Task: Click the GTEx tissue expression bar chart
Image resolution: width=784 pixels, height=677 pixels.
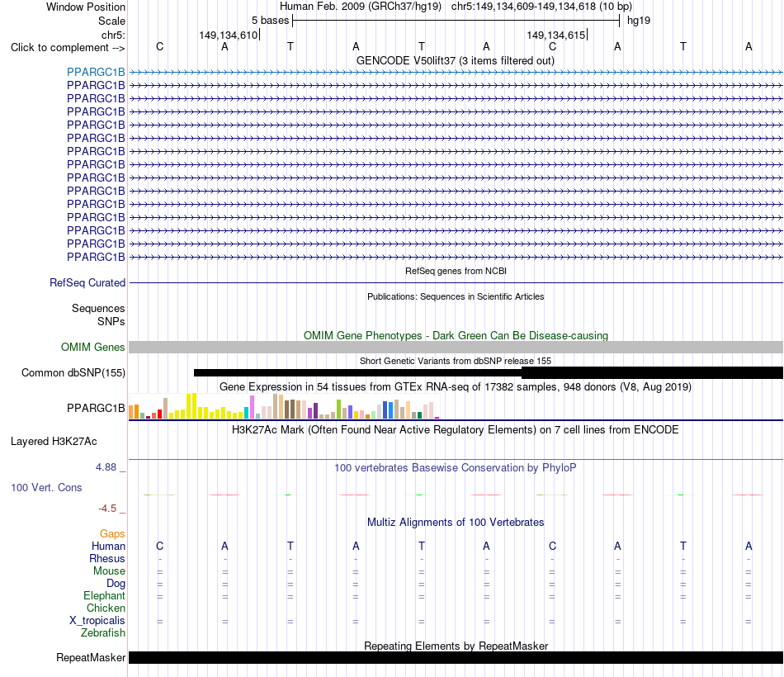Action: pyautogui.click(x=285, y=406)
